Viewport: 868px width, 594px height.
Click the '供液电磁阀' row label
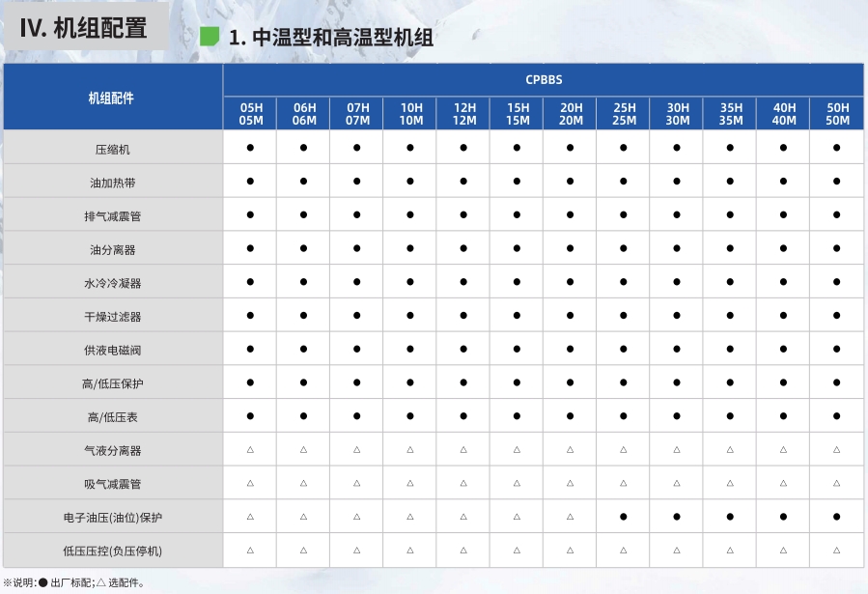pos(112,351)
